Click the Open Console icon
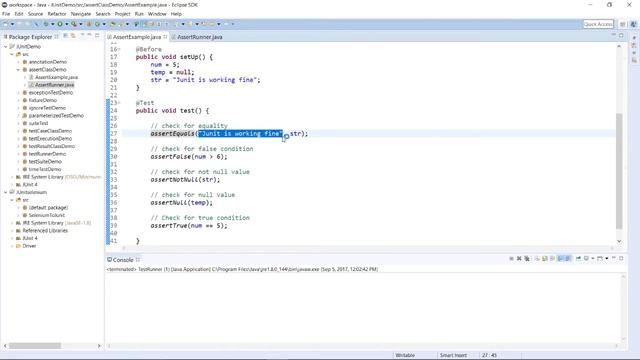The width and height of the screenshot is (640, 360). click(x=600, y=258)
